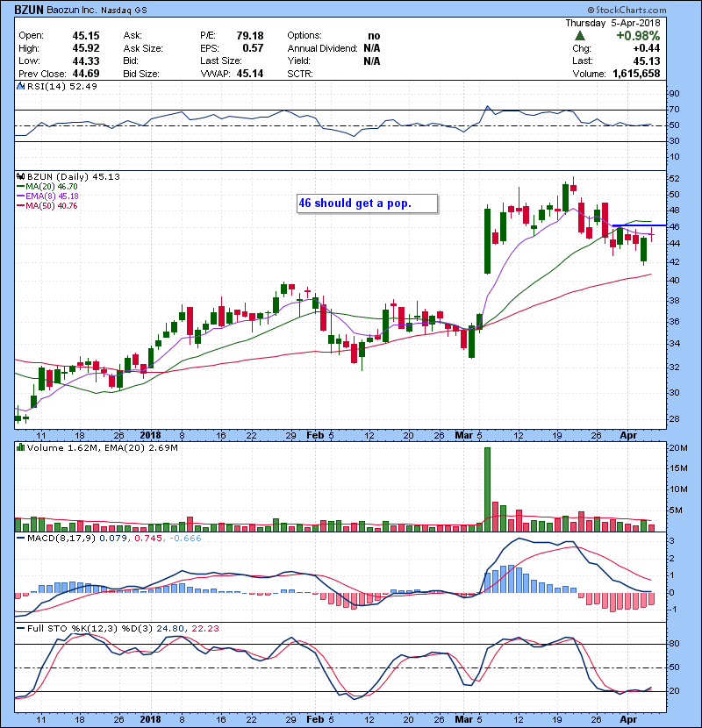Click the Ask Size label
702x728 pixels.
coord(143,48)
